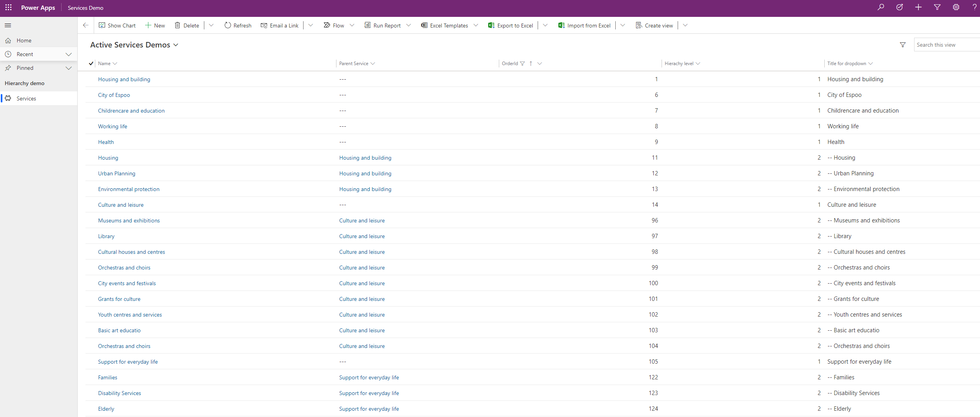The height and width of the screenshot is (417, 980).
Task: Select Services in the left navigation
Action: pyautogui.click(x=26, y=98)
